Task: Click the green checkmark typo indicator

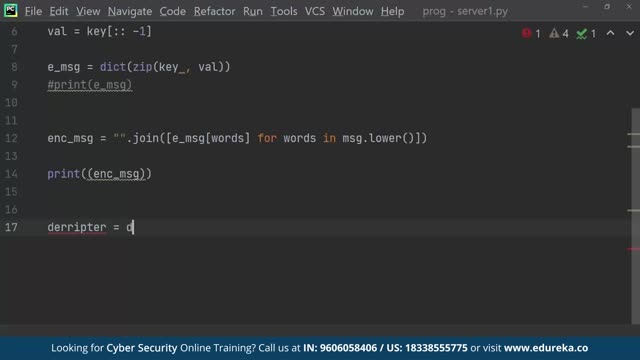Action: [x=582, y=33]
